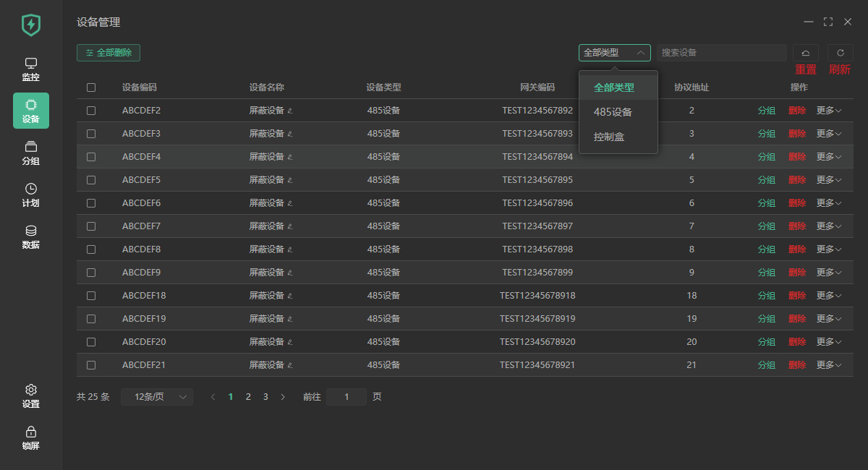Choose 控制盒 option in dropdown list

618,137
